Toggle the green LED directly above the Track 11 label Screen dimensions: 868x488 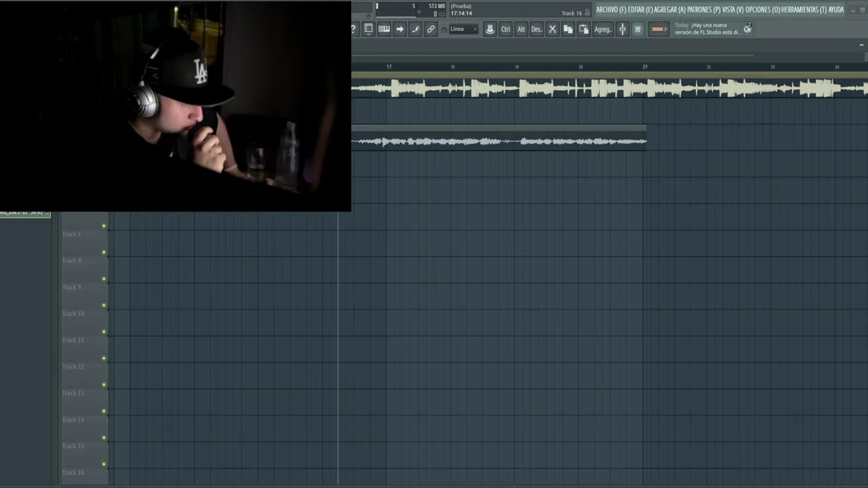click(104, 331)
